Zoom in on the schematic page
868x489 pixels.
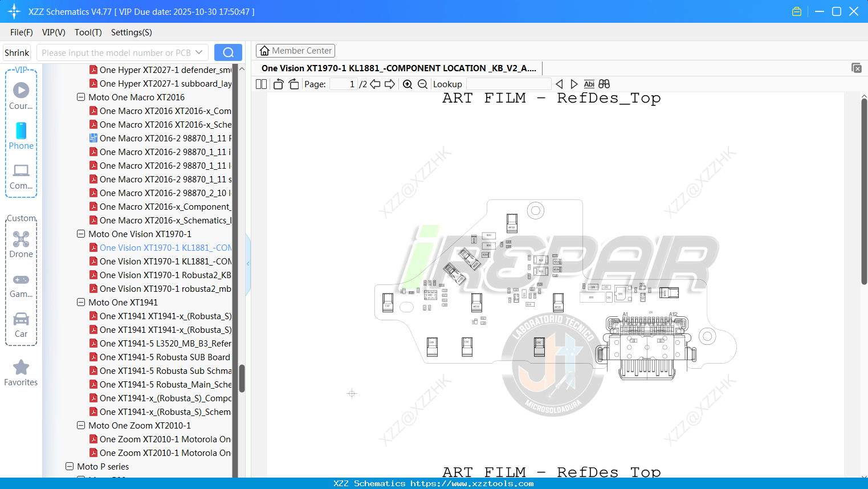click(407, 84)
